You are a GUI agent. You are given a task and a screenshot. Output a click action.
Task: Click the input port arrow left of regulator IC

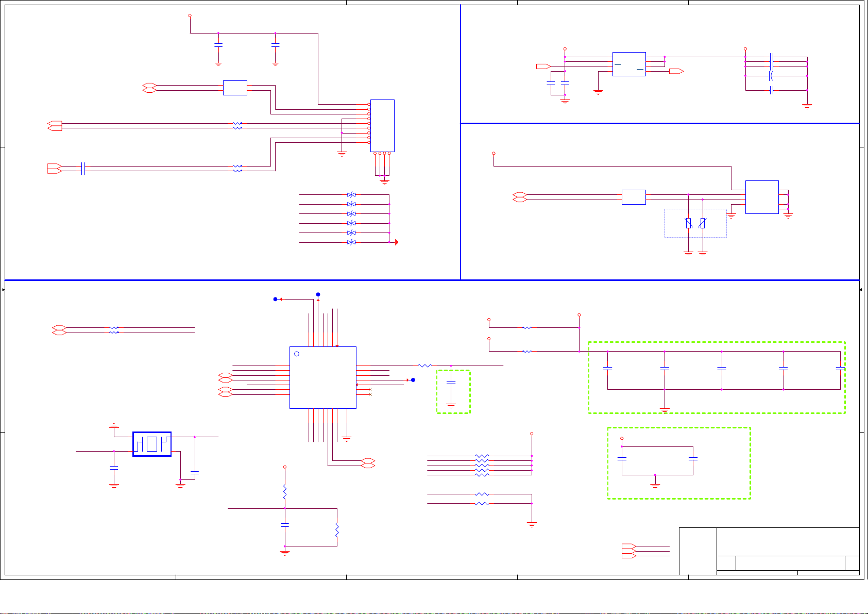pos(543,66)
